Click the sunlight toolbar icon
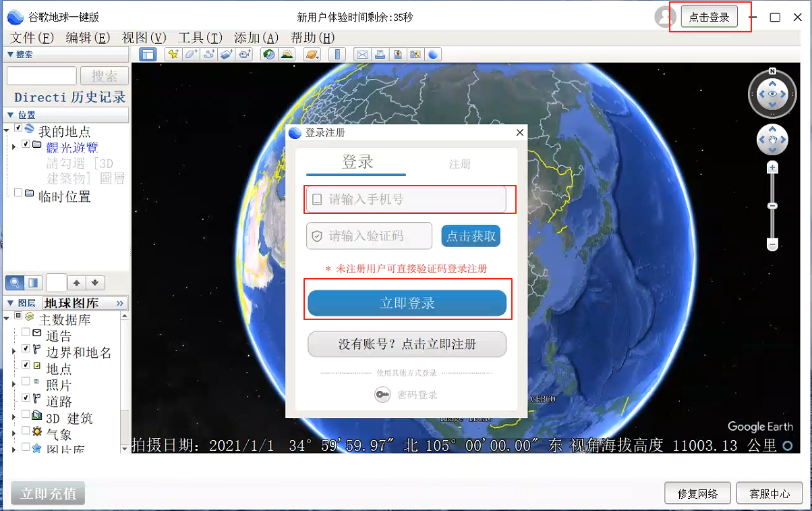The width and height of the screenshot is (812, 511). coord(287,54)
